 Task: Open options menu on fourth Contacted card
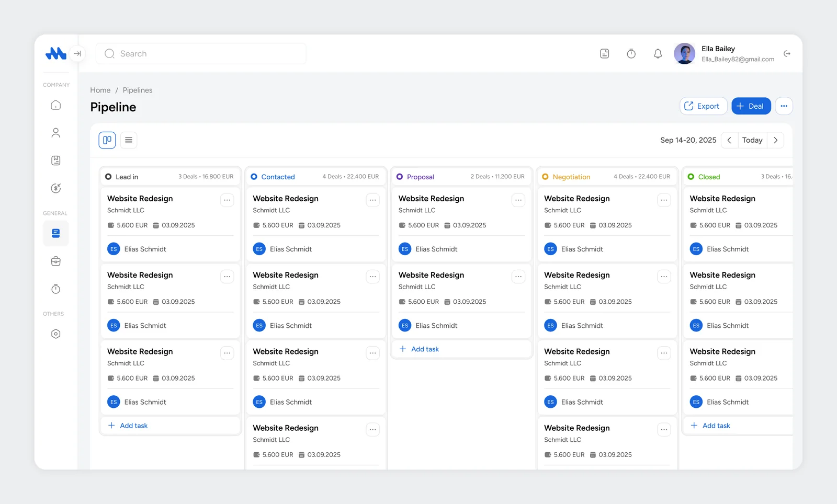[x=372, y=429]
